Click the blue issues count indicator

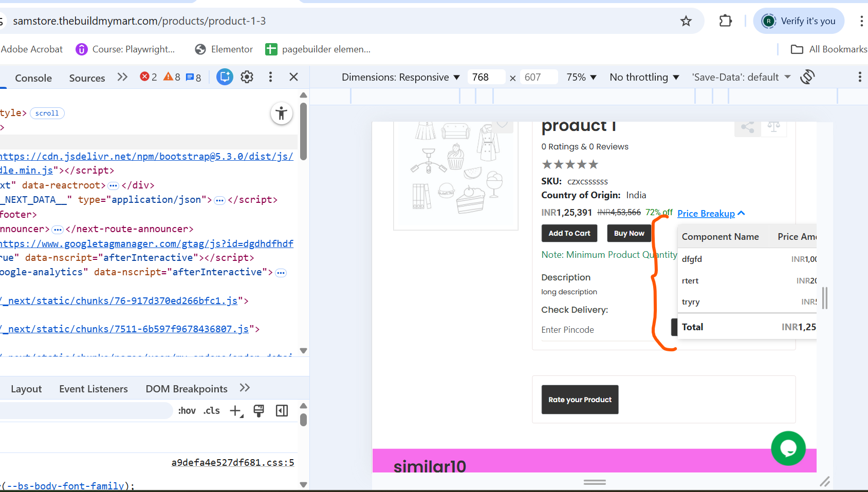[193, 78]
